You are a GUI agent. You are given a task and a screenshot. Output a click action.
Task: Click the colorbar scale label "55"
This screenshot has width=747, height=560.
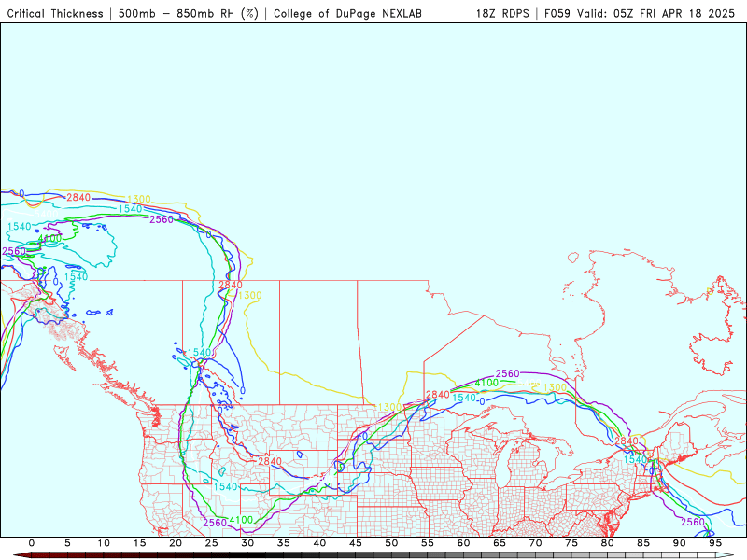pyautogui.click(x=428, y=543)
